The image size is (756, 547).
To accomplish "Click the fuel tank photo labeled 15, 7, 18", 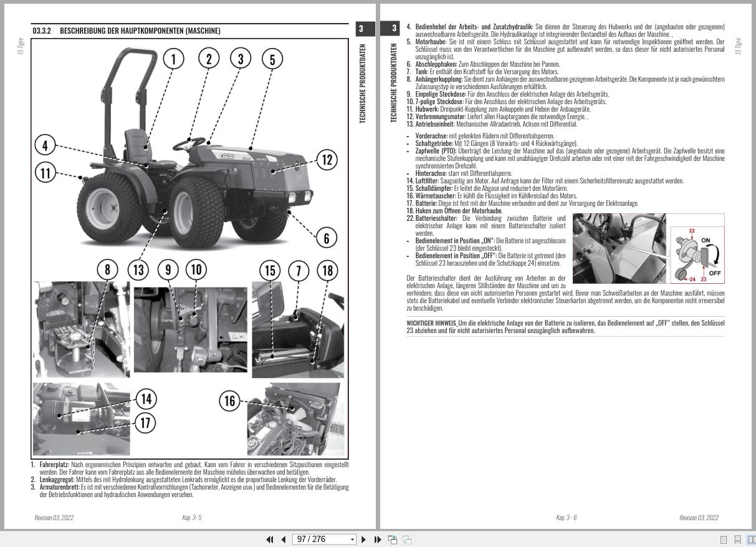I will point(298,329).
